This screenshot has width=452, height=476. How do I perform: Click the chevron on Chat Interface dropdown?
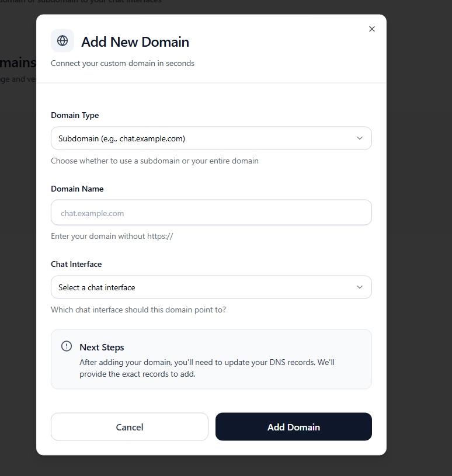point(360,287)
